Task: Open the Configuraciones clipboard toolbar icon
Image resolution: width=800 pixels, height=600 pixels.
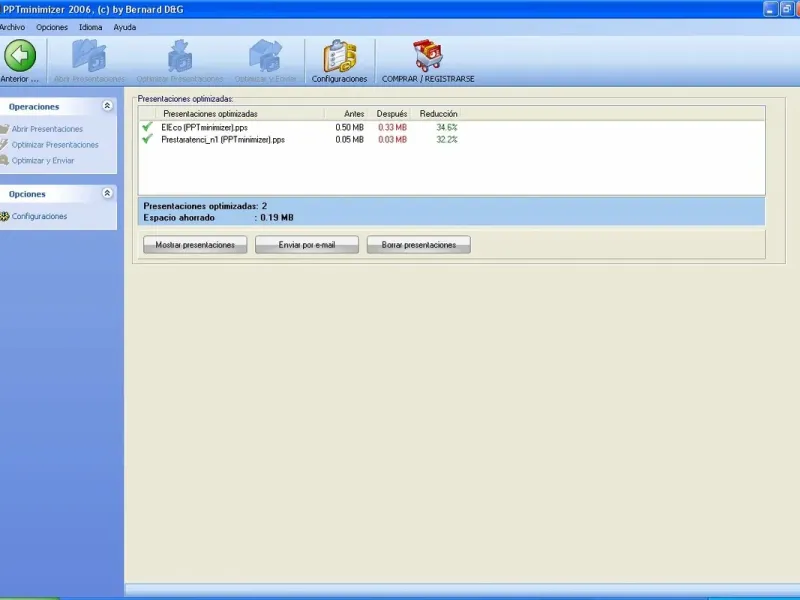Action: point(339,56)
